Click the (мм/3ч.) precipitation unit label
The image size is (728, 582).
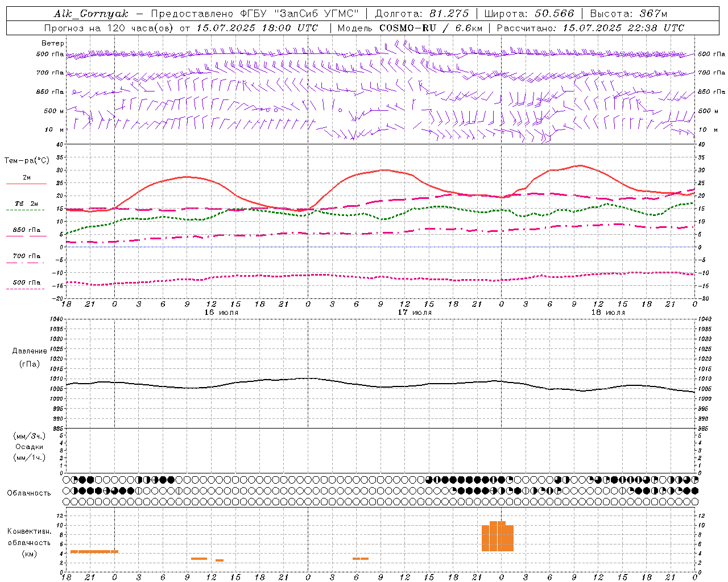tap(30, 436)
